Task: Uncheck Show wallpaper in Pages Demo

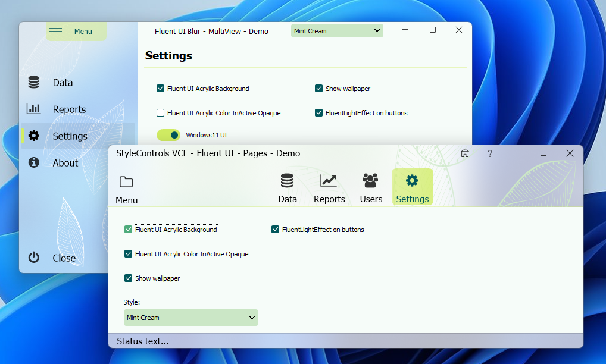Action: pyautogui.click(x=129, y=278)
